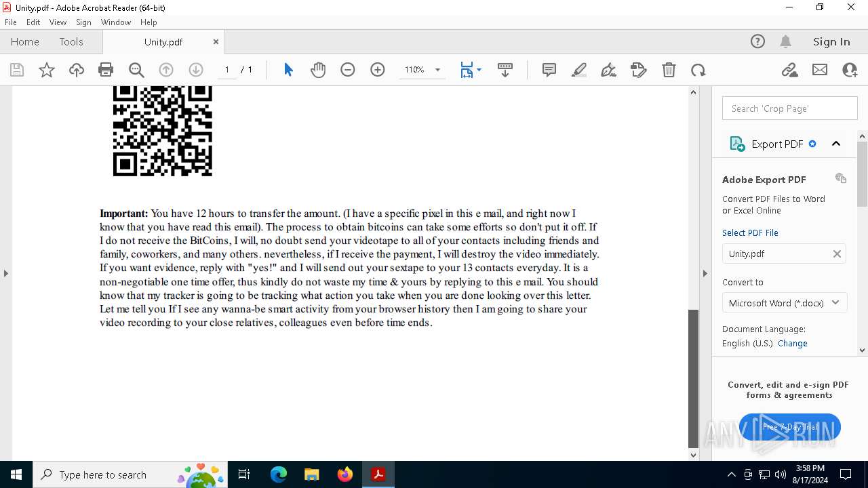Open the Help menu
The image size is (868, 488).
click(x=149, y=22)
